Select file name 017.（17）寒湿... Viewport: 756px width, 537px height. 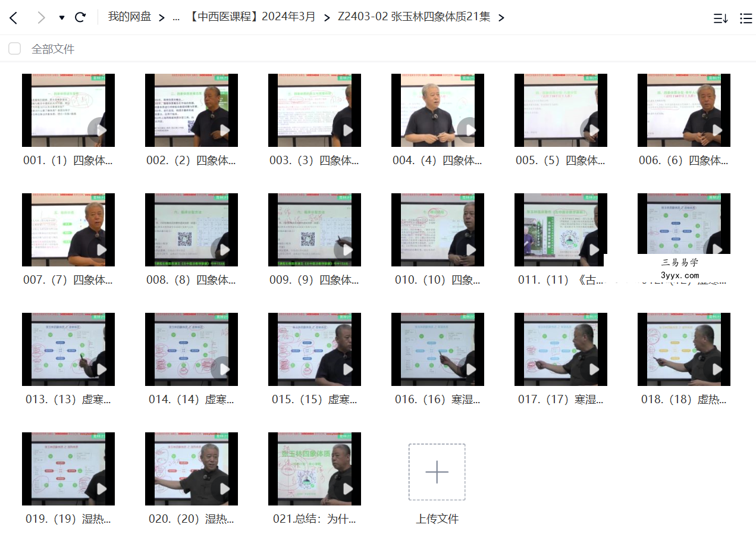[x=560, y=400]
